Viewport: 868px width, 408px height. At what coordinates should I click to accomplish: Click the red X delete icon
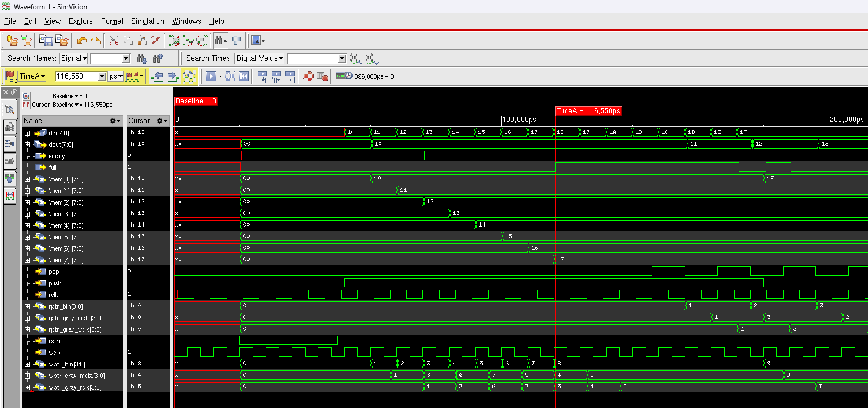coord(156,40)
